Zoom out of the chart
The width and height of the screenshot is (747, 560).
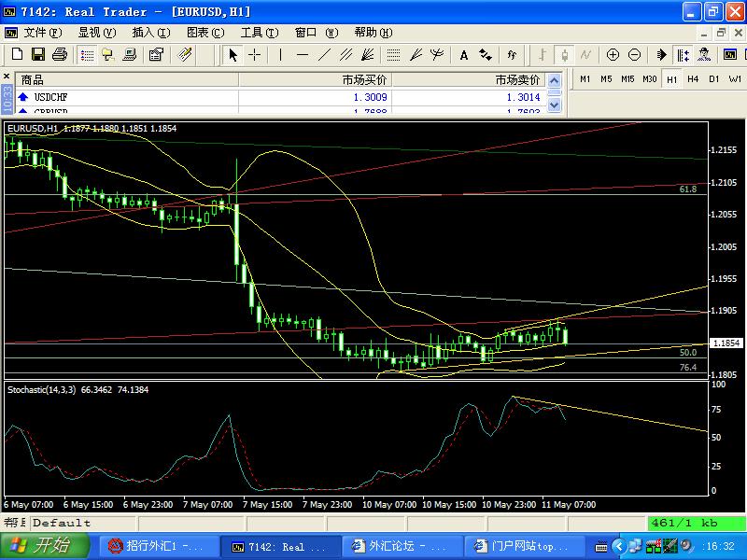click(x=634, y=55)
